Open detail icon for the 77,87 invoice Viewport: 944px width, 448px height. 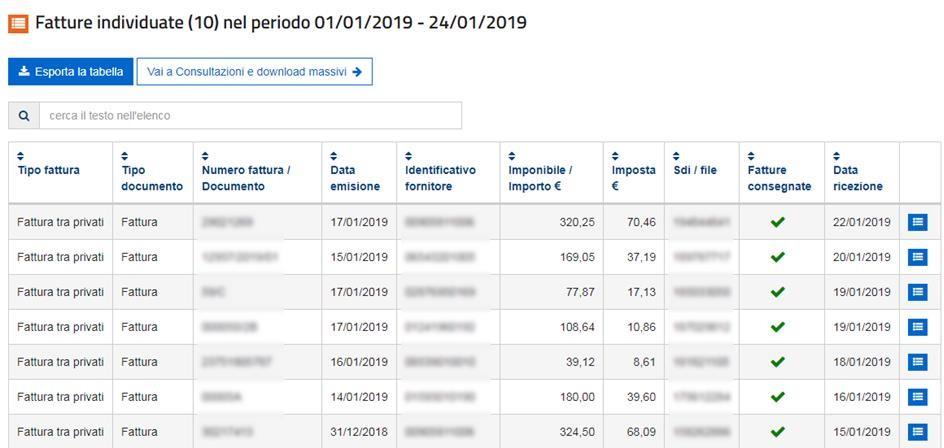(917, 292)
